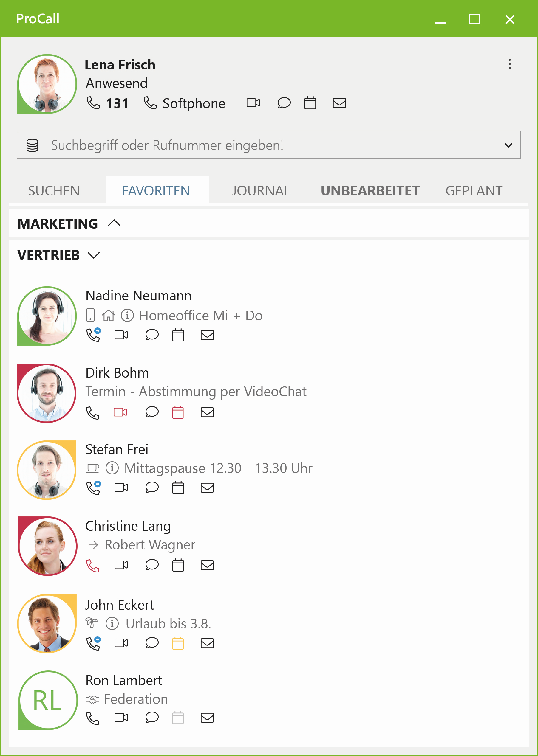Expand the MARKETING favorites group
The width and height of the screenshot is (538, 756).
pos(114,223)
